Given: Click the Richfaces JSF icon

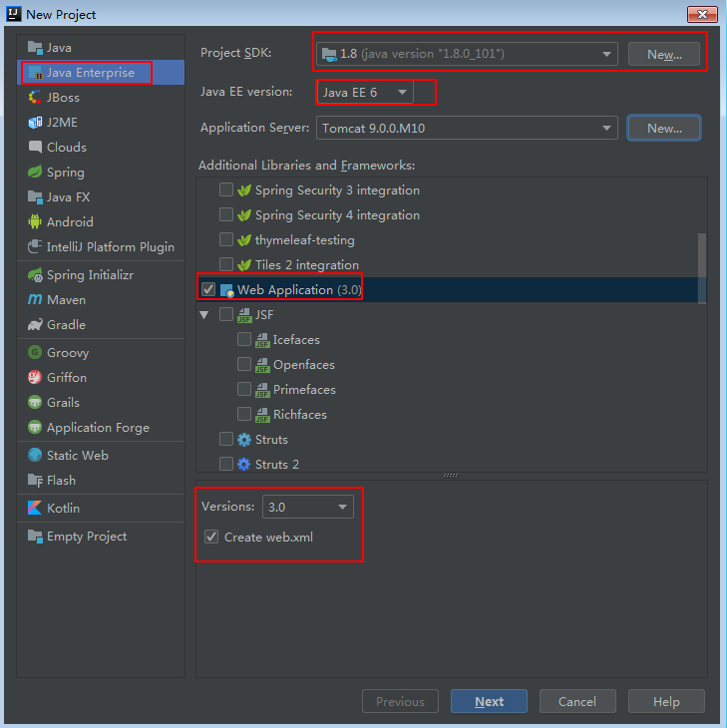Looking at the screenshot, I should coord(262,415).
